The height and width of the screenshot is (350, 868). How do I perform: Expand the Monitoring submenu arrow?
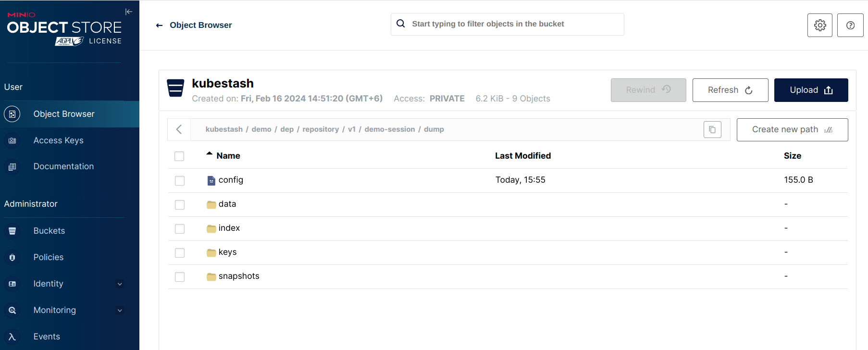[x=120, y=311]
